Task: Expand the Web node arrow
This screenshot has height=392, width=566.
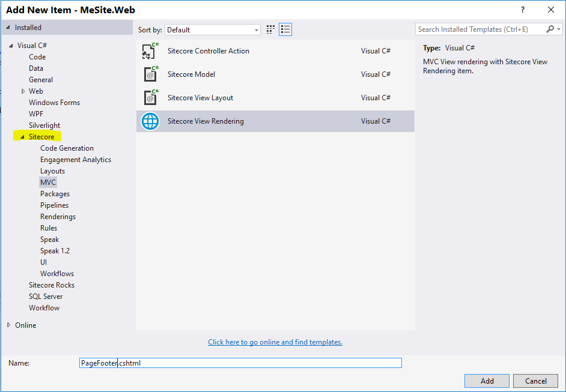Action: click(23, 91)
